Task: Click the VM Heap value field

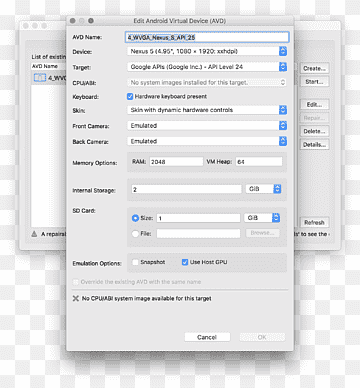Action: tap(259, 162)
